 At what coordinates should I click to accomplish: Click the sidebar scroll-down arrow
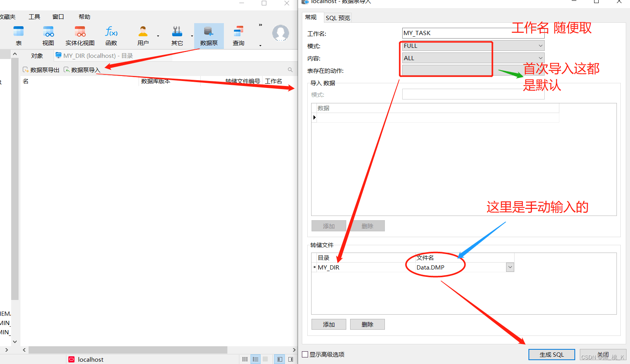click(15, 341)
